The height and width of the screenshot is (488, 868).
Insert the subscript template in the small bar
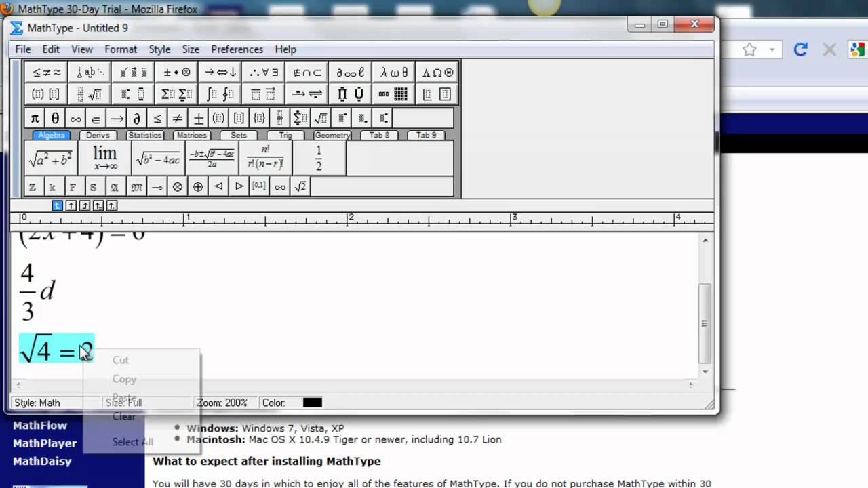pyautogui.click(x=362, y=118)
